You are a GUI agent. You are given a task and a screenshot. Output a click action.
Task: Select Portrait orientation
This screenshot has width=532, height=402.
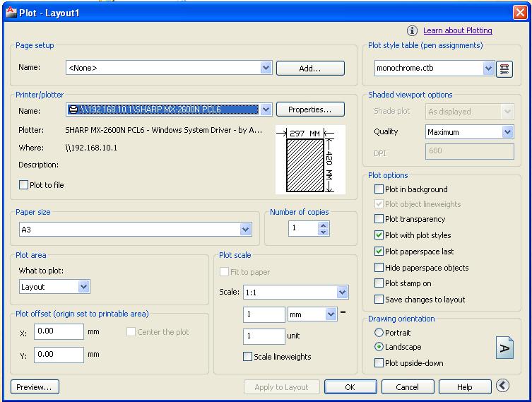click(379, 333)
